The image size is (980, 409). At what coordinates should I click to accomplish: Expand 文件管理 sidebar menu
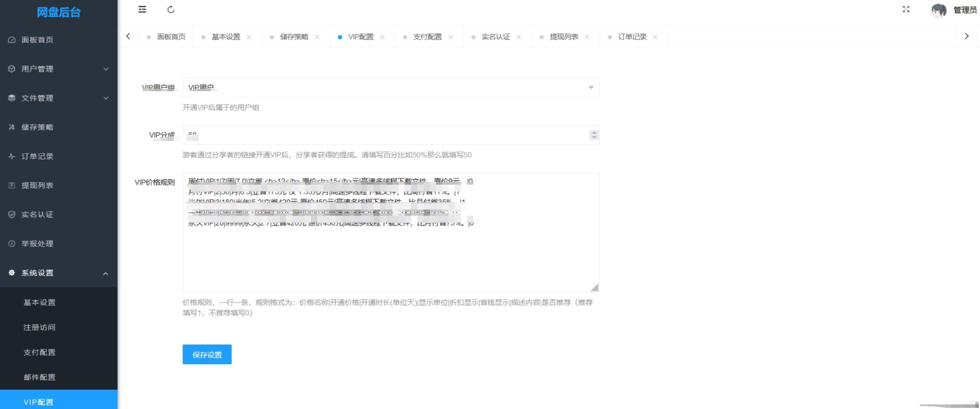tap(59, 98)
